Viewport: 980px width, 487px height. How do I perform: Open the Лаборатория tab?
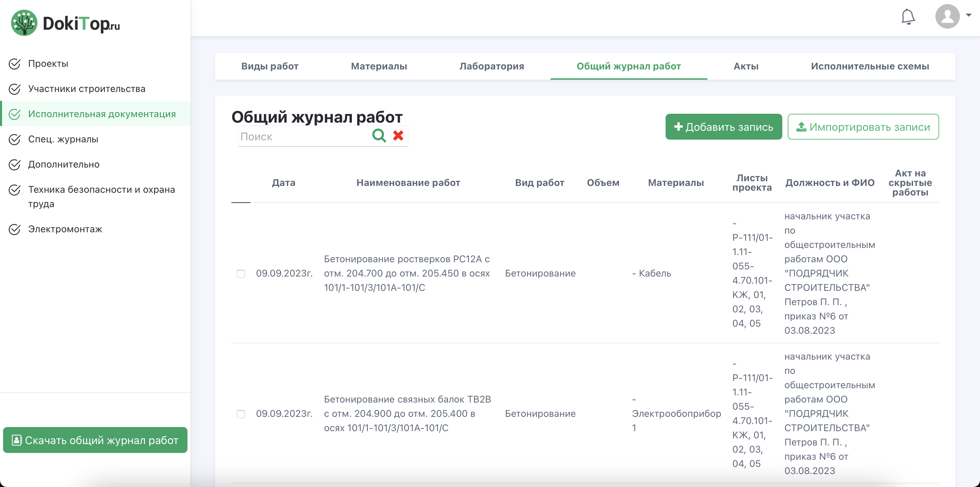click(491, 66)
